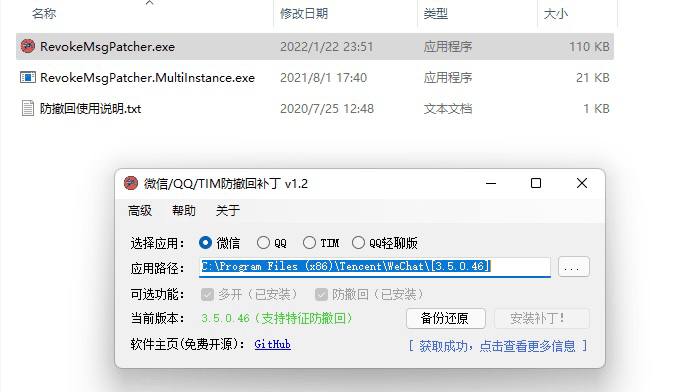Click the version text 3.5.0.46（支持特征防撤回）
Image resolution: width=700 pixels, height=392 pixels.
click(277, 318)
